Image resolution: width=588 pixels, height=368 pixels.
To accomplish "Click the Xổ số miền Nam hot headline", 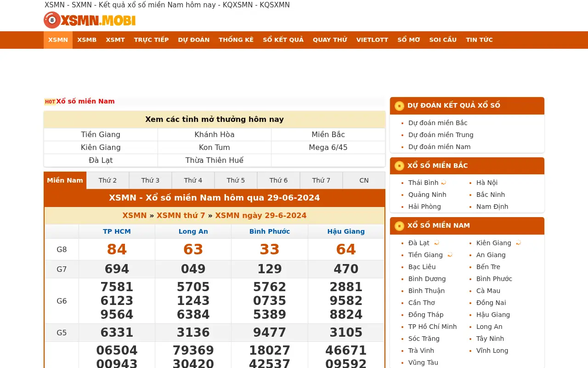I will pyautogui.click(x=85, y=102).
